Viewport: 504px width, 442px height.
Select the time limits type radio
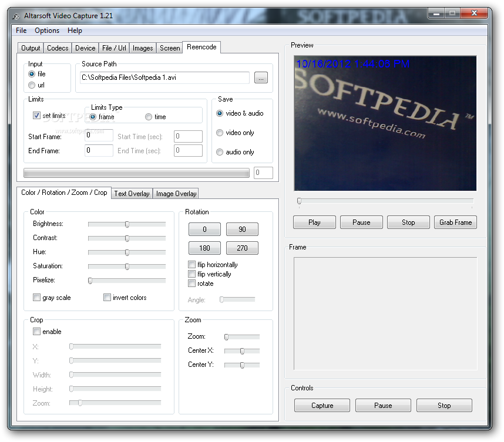pos(149,117)
